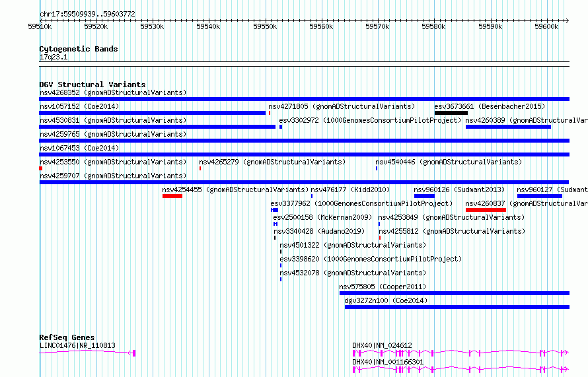588x377 pixels.
Task: Open the nsv476177 (Kidd2010) label
Action: click(x=350, y=189)
